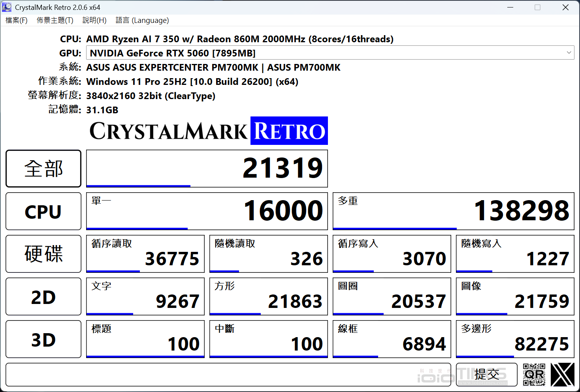Click the 循序讀取 sequential read result tile
Image resolution: width=580 pixels, height=392 pixels.
(145, 254)
